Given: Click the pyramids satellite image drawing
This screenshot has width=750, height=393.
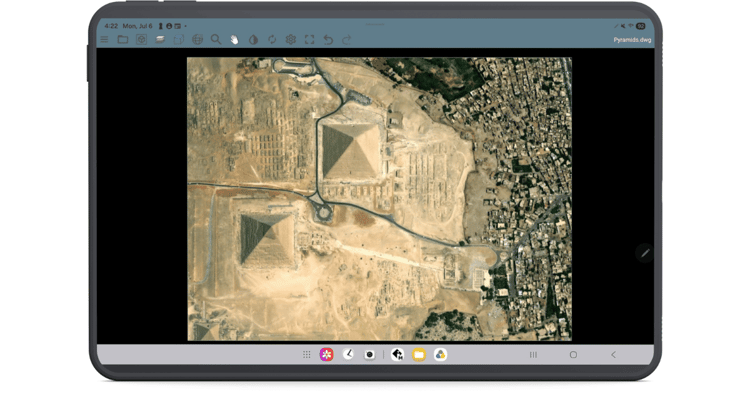Looking at the screenshot, I should (379, 199).
